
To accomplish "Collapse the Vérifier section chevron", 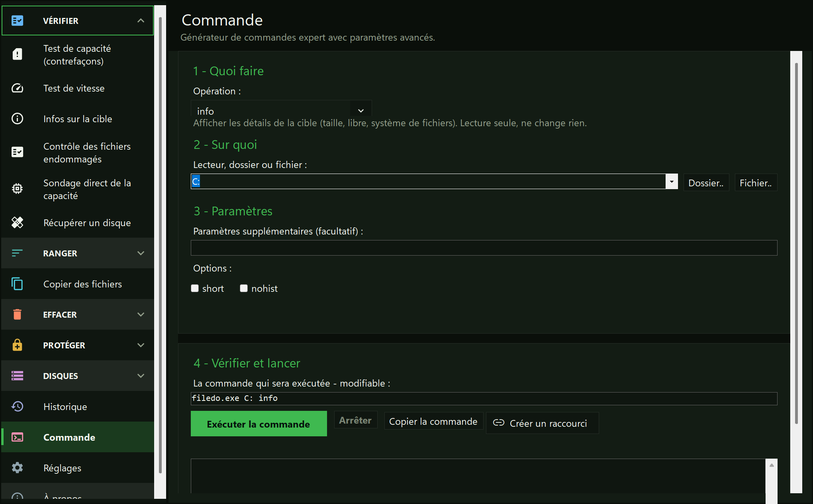I will pyautogui.click(x=141, y=21).
